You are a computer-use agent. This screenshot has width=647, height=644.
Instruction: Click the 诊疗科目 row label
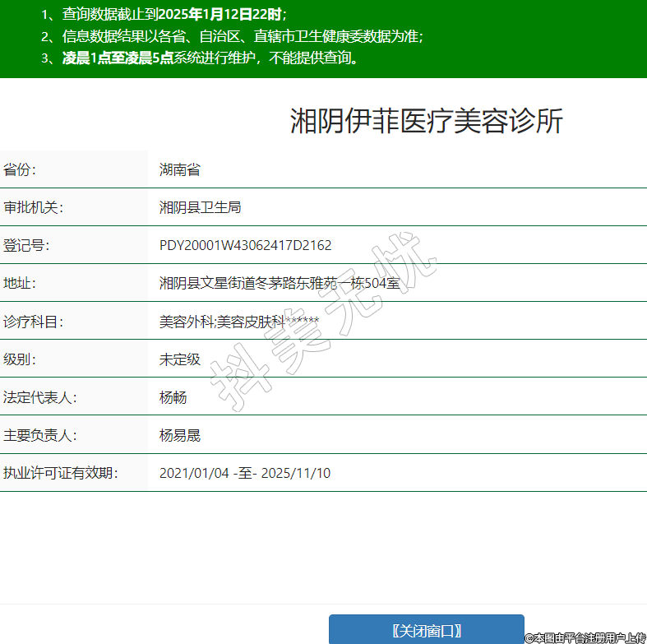click(x=33, y=322)
